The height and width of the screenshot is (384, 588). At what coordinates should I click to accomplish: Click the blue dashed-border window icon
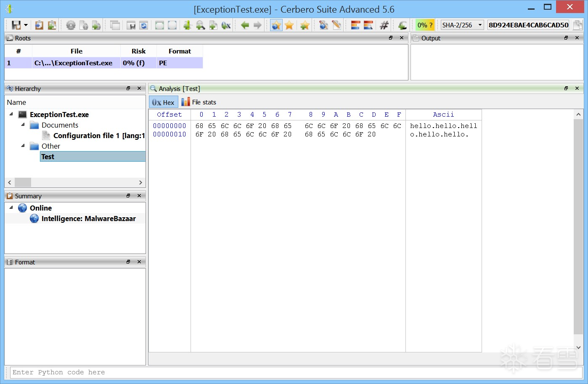click(x=172, y=25)
